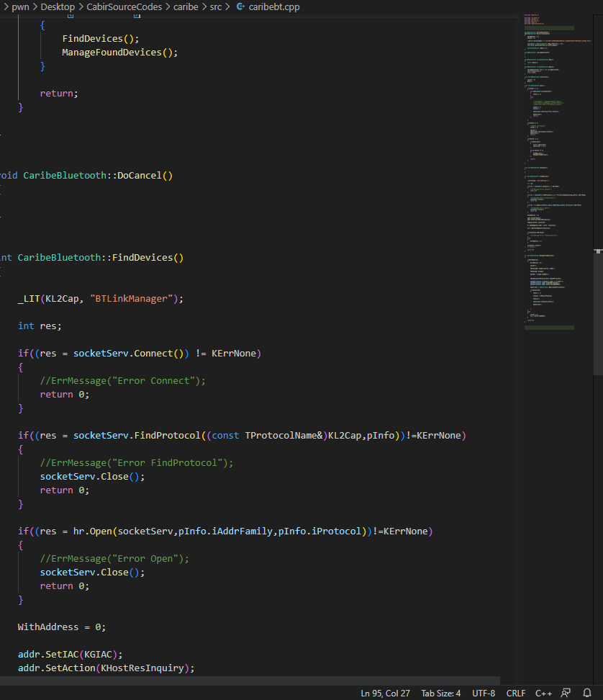603x700 pixels.
Task: Click the feedback person icon in status bar
Action: point(566,693)
